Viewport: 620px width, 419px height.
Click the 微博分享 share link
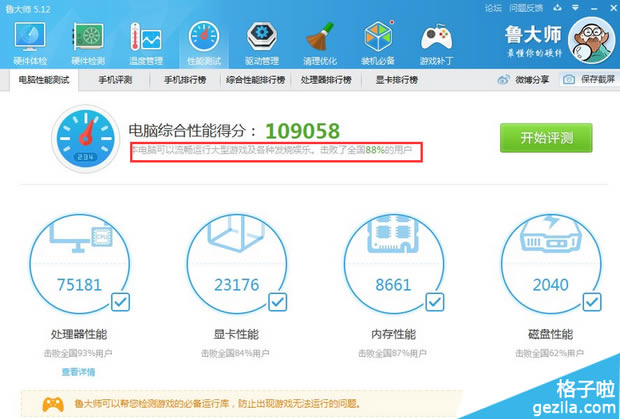pos(532,80)
